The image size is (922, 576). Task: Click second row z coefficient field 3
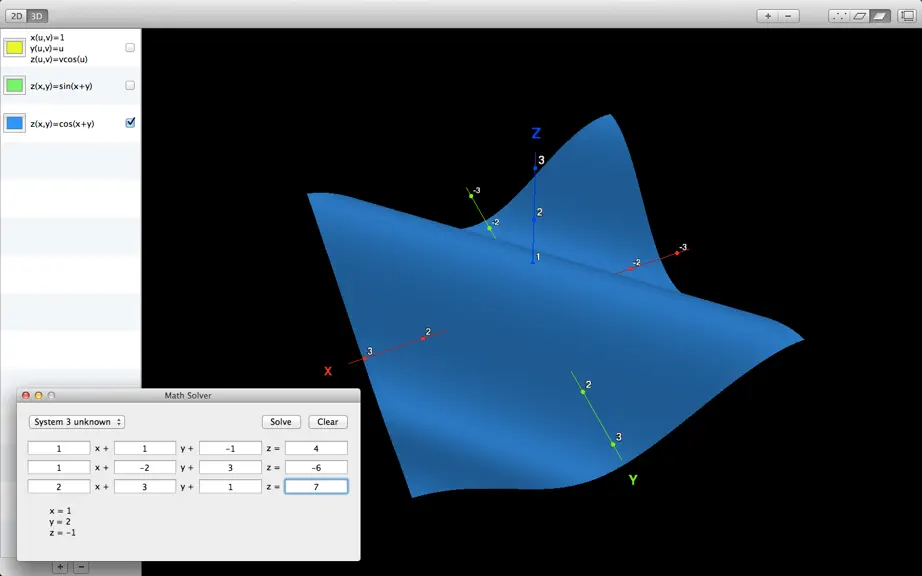(x=230, y=468)
